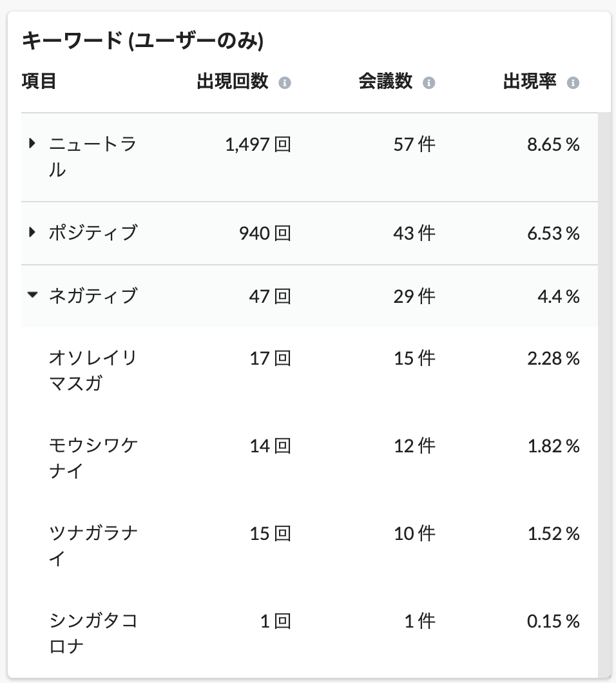The height and width of the screenshot is (683, 616).
Task: Click info icon beside 出現率 header
Action: click(573, 82)
